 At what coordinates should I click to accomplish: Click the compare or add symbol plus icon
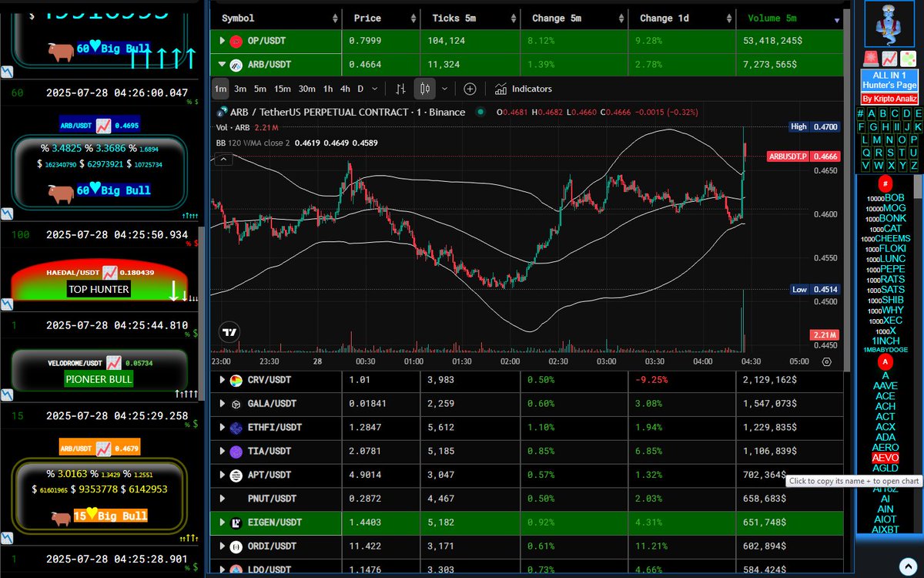coord(470,89)
